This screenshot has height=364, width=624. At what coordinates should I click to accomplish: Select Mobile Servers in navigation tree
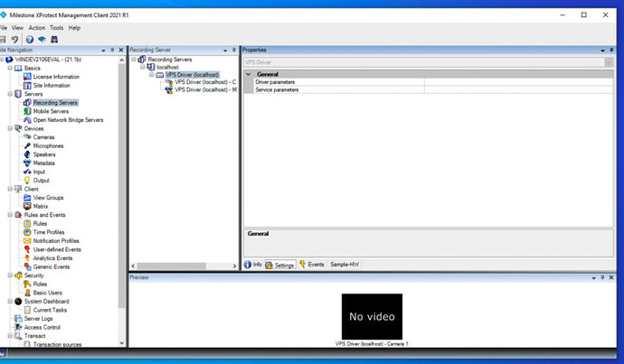pos(52,111)
